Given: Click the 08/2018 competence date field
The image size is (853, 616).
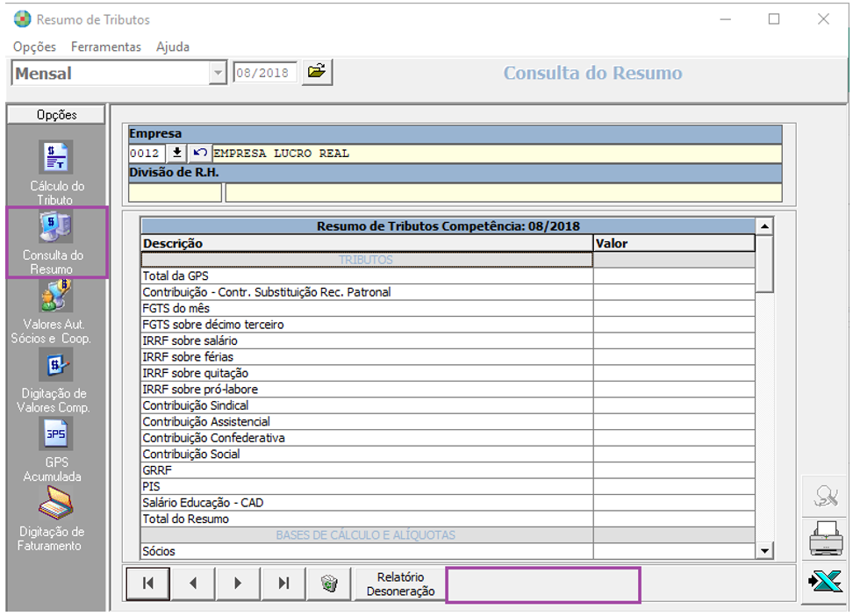Looking at the screenshot, I should click(x=265, y=73).
